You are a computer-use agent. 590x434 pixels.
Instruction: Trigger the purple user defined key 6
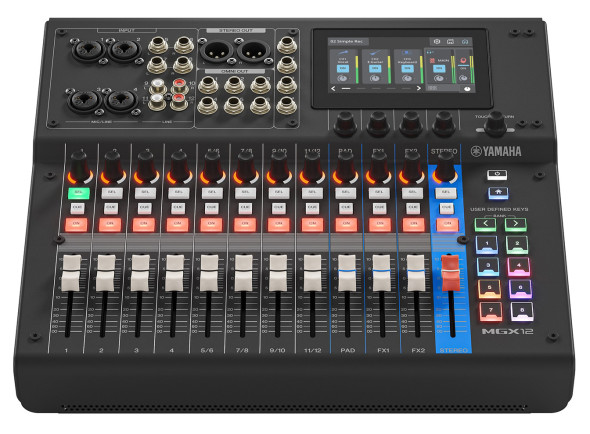pos(520,288)
